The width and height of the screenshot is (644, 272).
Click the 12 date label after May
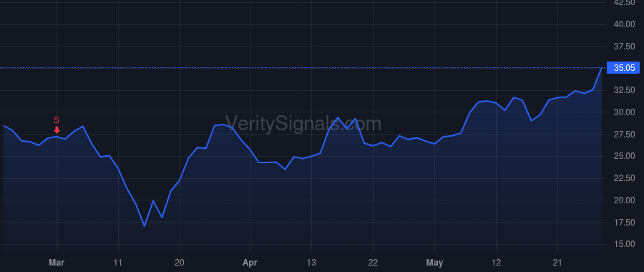pos(496,262)
